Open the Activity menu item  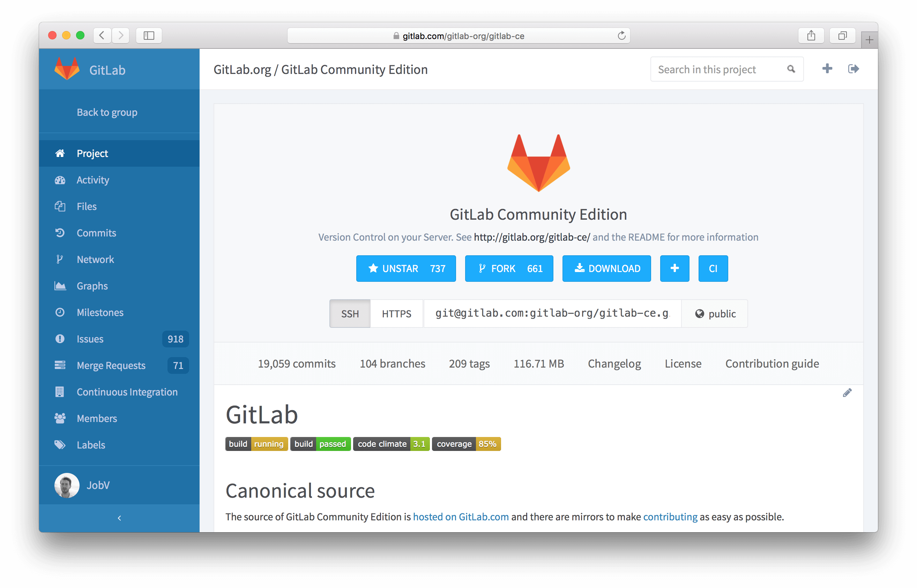(119, 180)
